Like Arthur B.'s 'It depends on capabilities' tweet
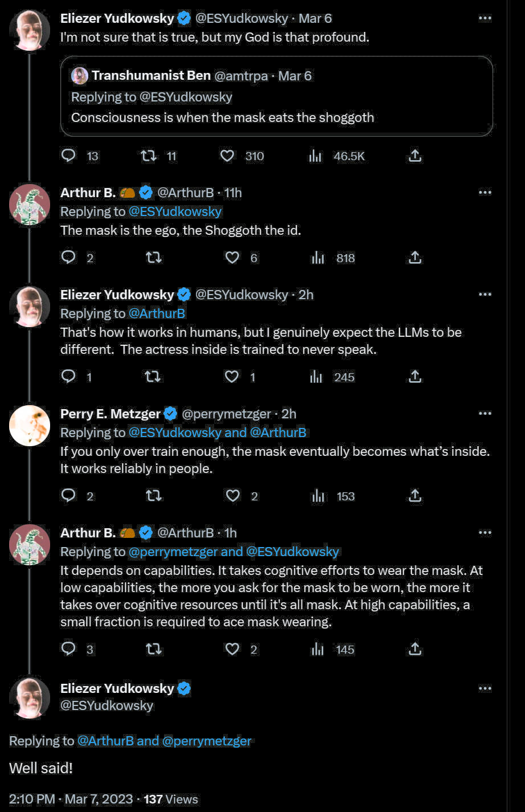 232,649
